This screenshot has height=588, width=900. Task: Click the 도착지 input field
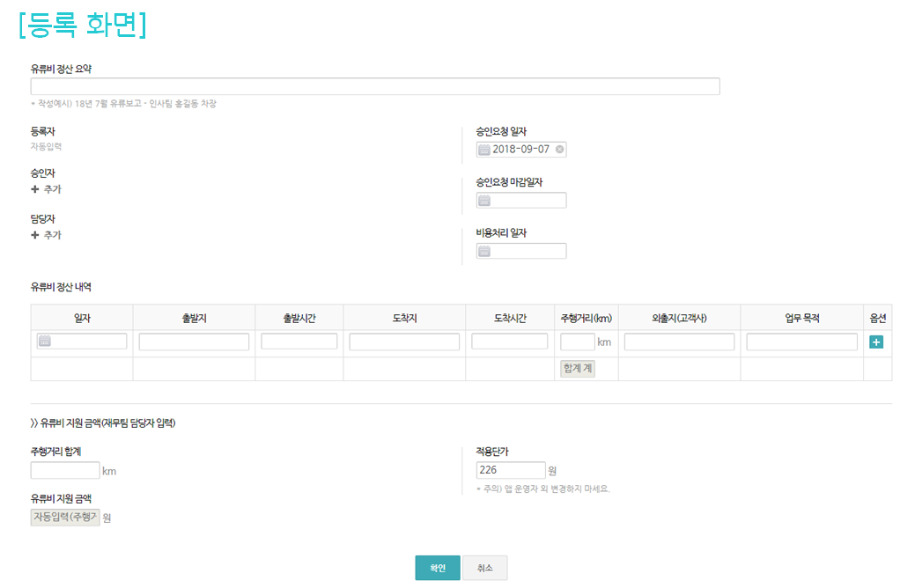(x=404, y=342)
